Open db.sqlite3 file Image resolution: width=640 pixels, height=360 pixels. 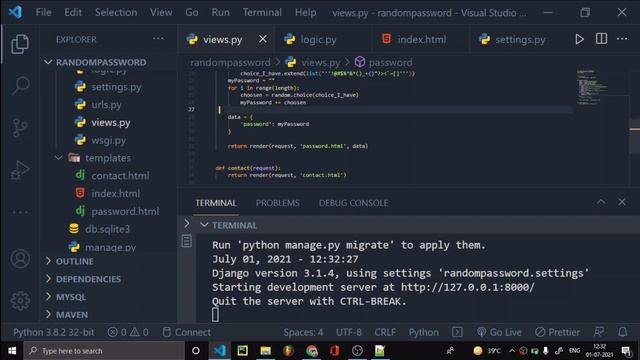click(107, 229)
